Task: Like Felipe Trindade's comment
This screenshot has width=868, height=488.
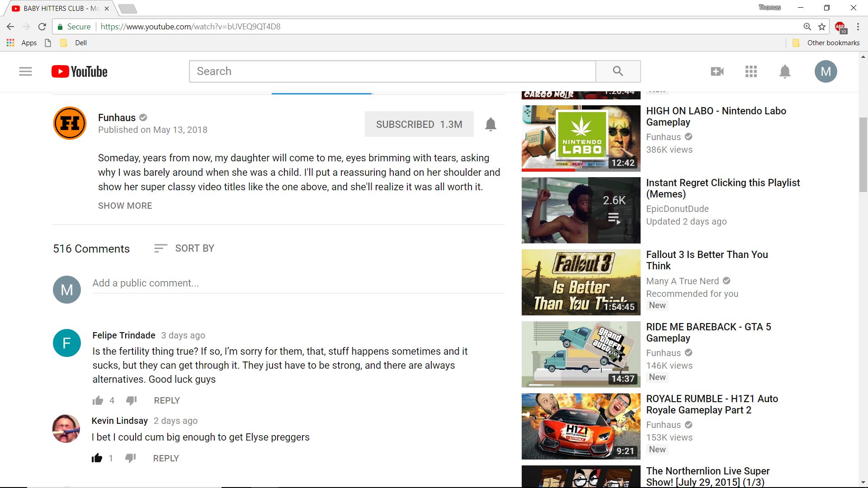Action: (98, 401)
